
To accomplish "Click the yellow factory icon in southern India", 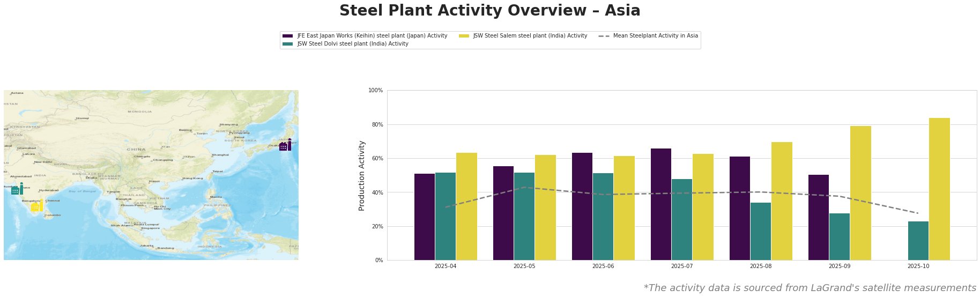I will click(36, 206).
